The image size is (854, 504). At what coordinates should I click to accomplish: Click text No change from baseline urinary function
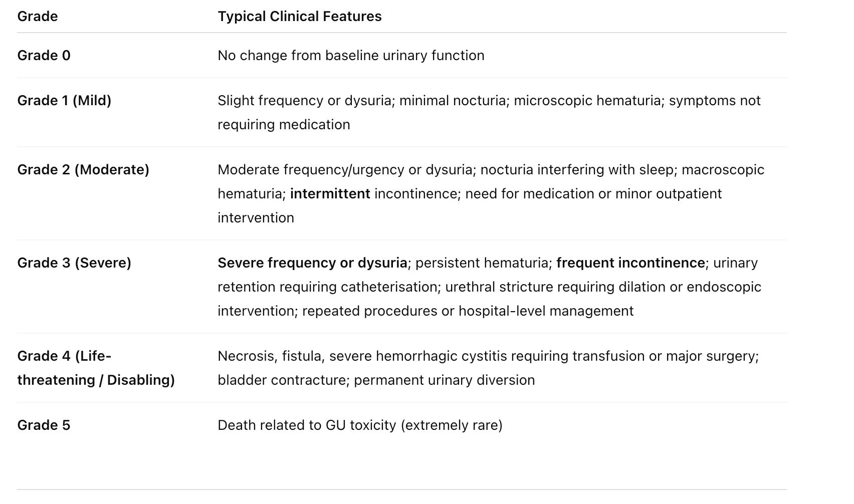pos(351,56)
